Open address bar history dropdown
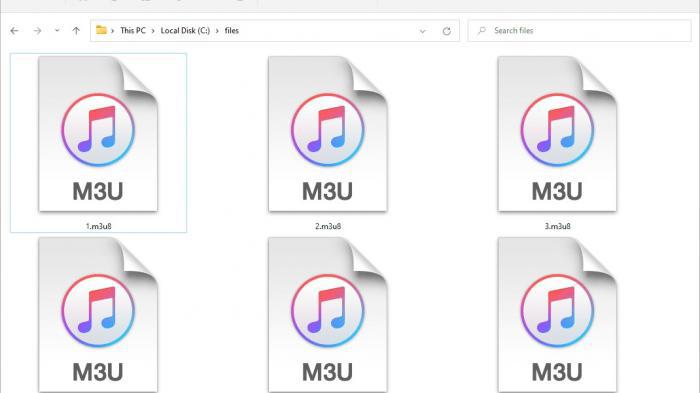Image resolution: width=700 pixels, height=393 pixels. coord(422,31)
